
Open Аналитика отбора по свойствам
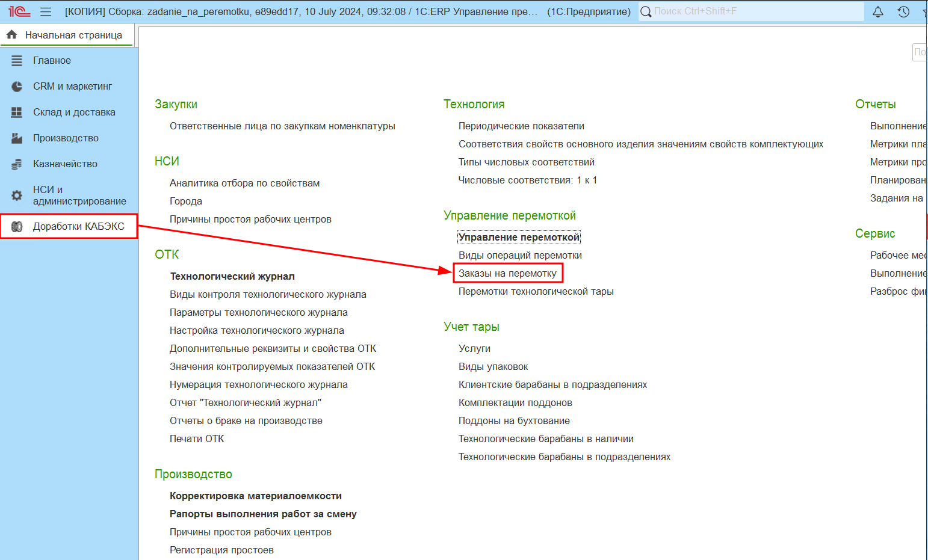coord(244,183)
